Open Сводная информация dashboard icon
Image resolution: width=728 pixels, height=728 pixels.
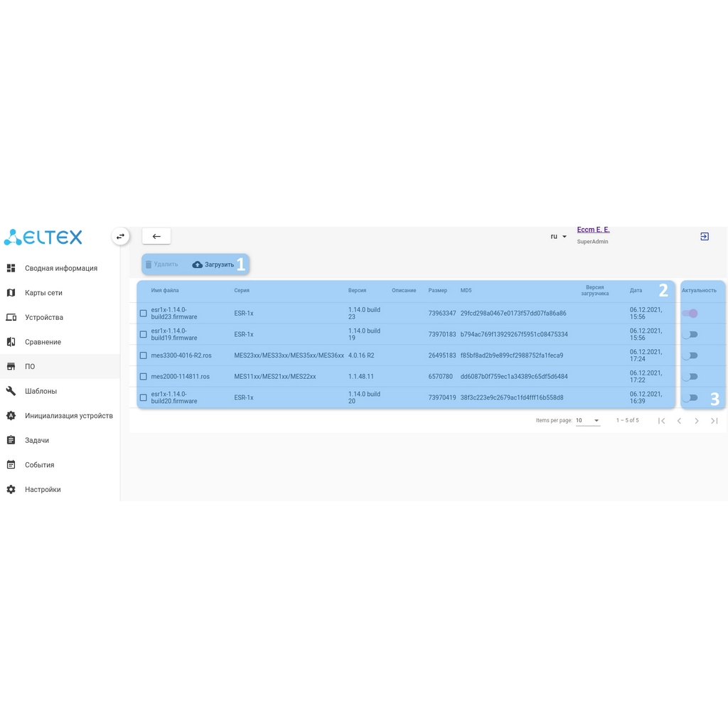click(11, 268)
